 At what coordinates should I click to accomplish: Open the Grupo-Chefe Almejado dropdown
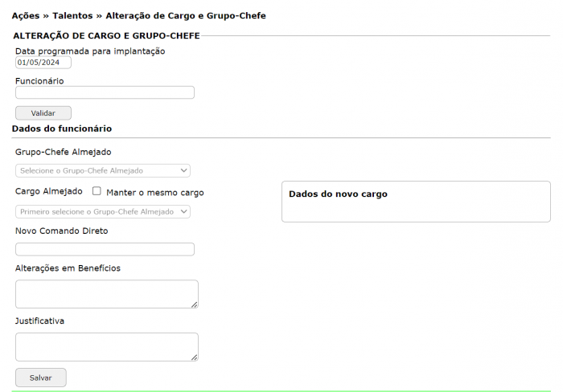pos(103,170)
